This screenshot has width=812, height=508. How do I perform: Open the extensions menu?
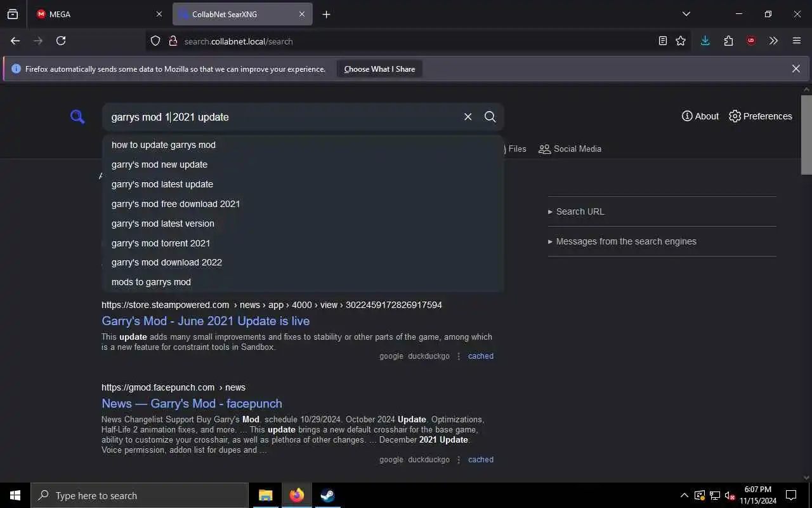[x=728, y=41]
